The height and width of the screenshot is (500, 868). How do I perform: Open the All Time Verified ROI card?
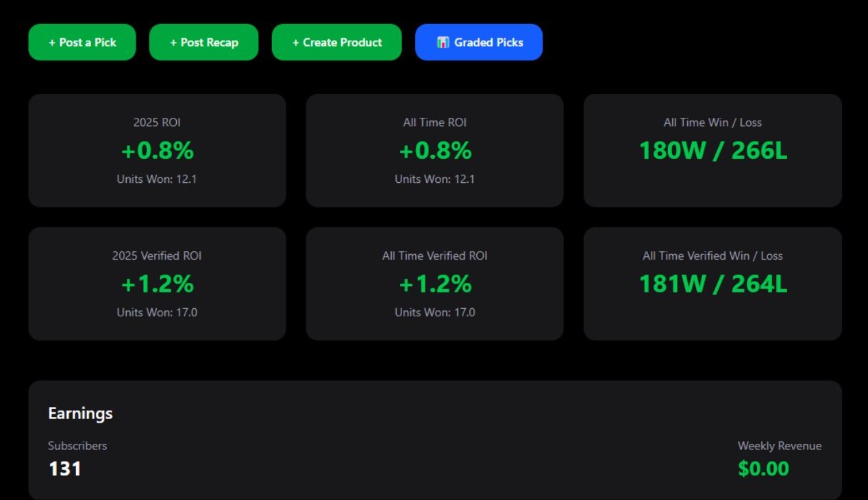[434, 283]
